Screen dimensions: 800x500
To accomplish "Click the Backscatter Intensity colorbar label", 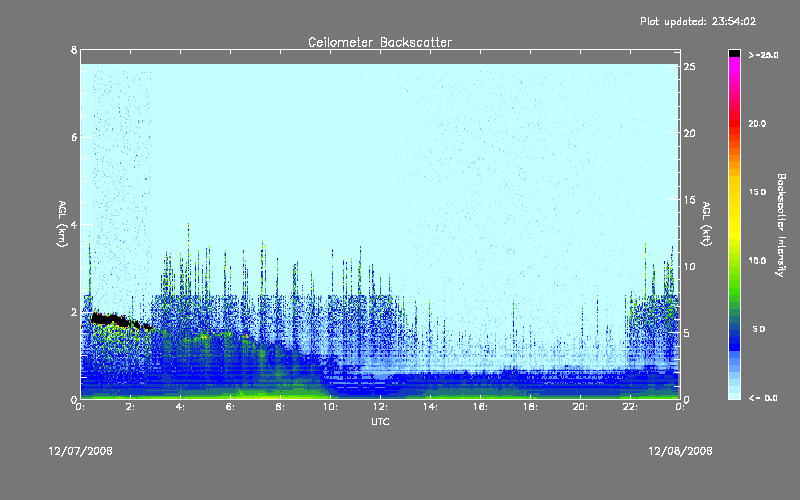I will pos(781,225).
